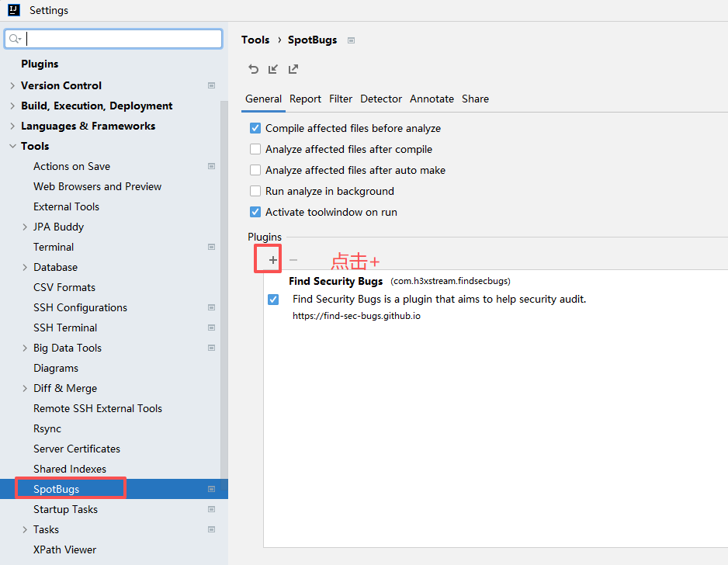Expand the JPA Buddy node
The image size is (728, 565).
(x=25, y=227)
